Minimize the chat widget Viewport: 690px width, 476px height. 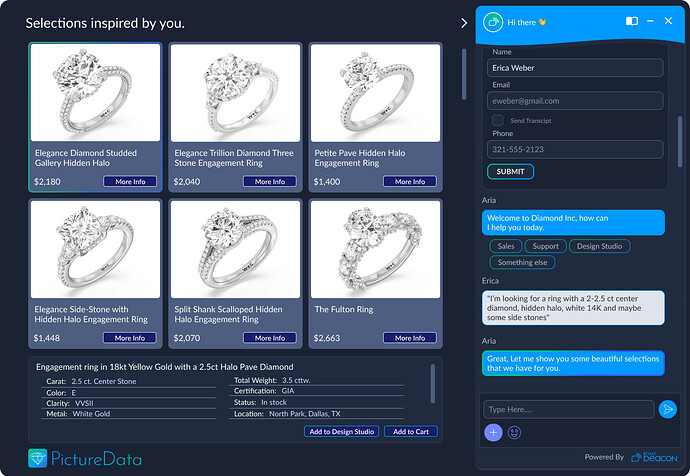click(x=651, y=20)
